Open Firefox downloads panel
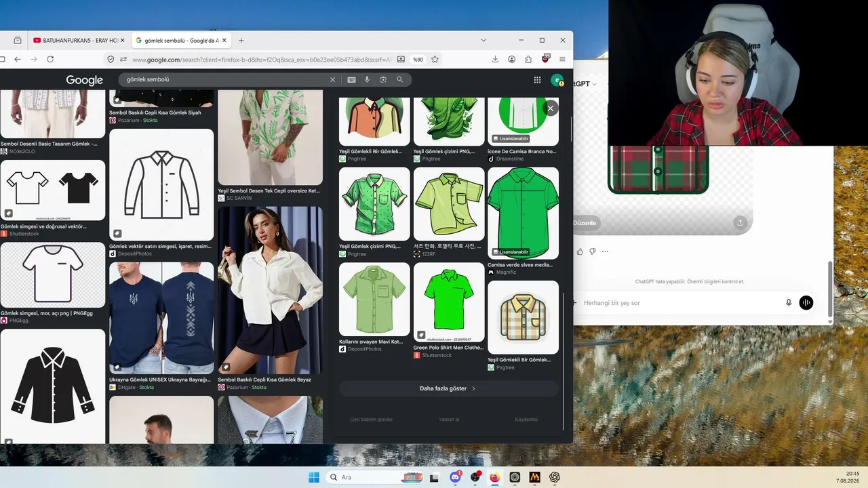868x488 pixels. tap(495, 60)
